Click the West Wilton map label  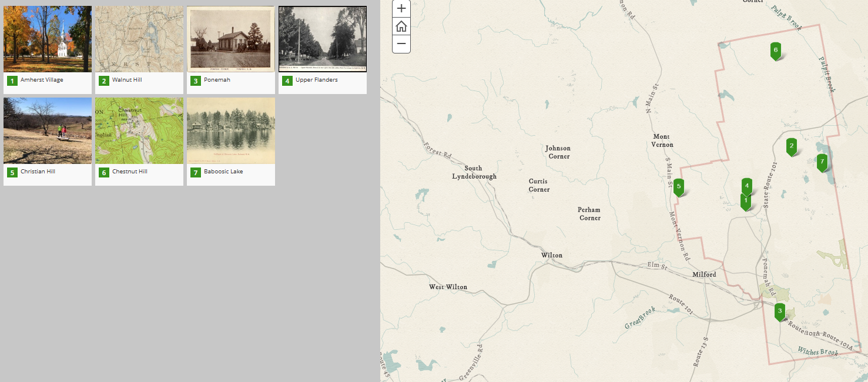[448, 287]
